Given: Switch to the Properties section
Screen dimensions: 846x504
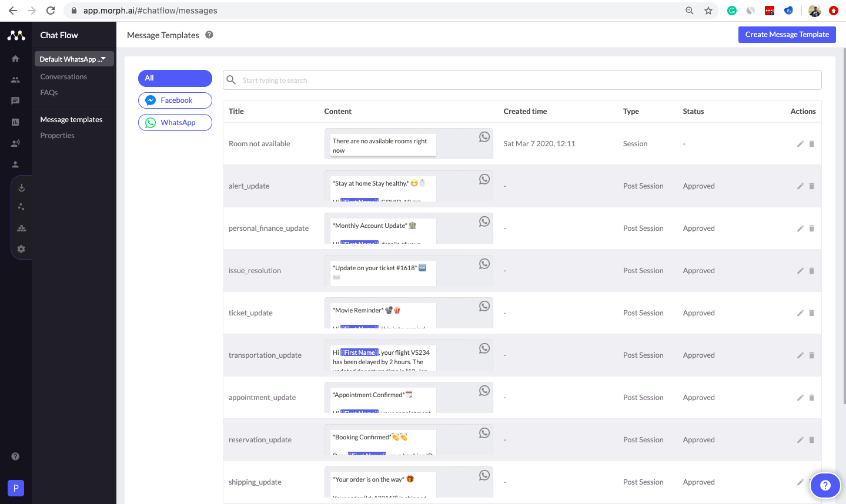Looking at the screenshot, I should [57, 135].
